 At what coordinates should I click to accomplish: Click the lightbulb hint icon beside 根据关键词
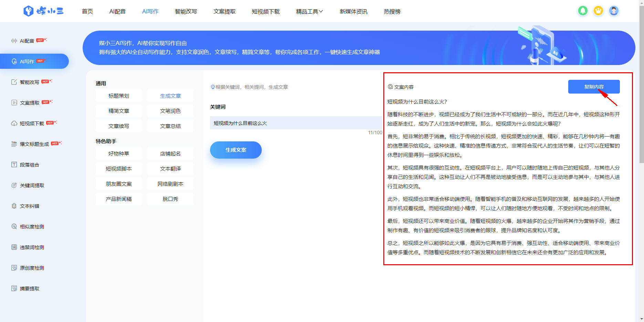coord(212,87)
